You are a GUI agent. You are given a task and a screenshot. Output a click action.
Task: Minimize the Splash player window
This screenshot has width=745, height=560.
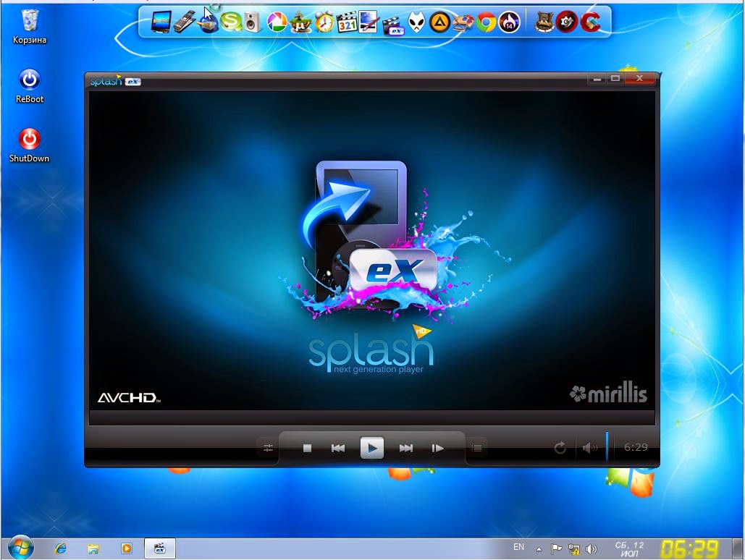(597, 79)
